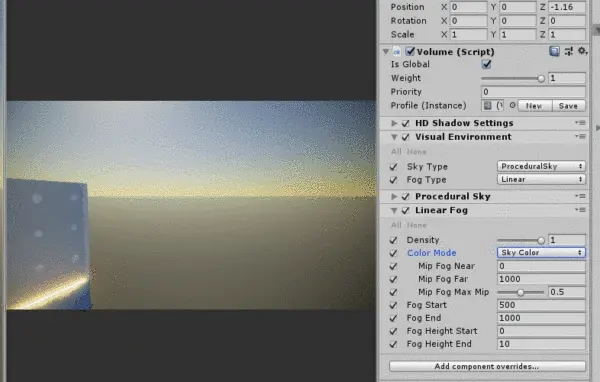
Task: Click the Profile object picker circle icon
Action: click(512, 105)
